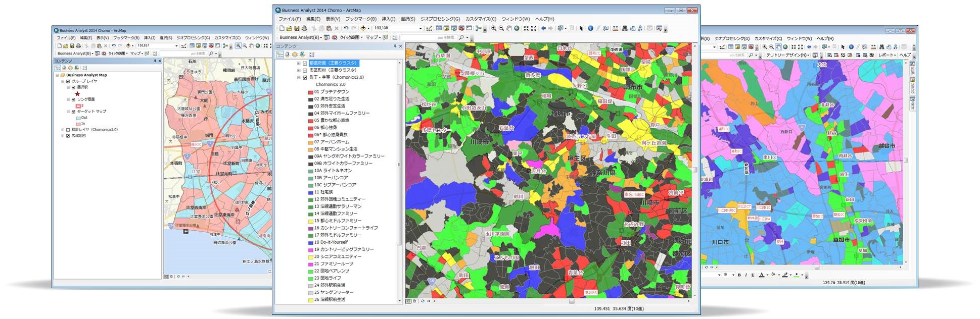Click the poi search magnifier in center window
Viewport: 980px width, 319px height.
click(x=461, y=37)
